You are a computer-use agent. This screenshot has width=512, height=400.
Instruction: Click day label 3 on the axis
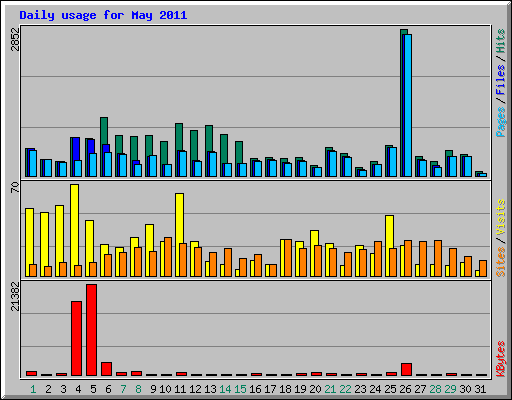point(63,389)
